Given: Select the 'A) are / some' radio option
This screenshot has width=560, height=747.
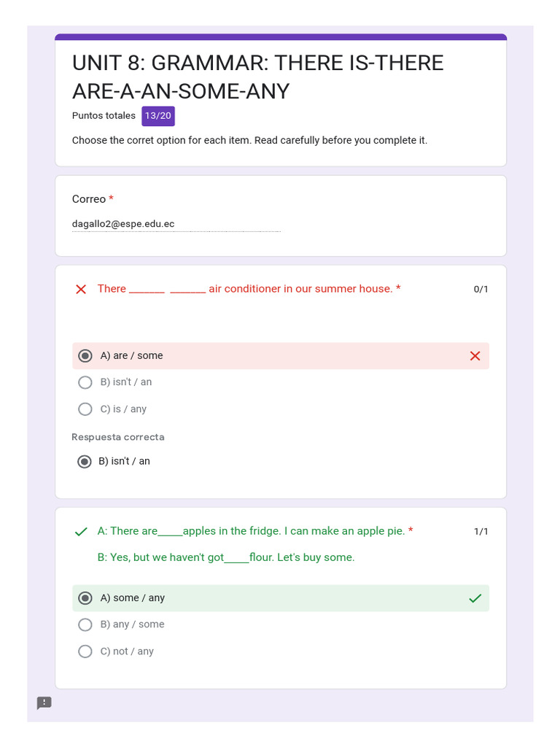Looking at the screenshot, I should (85, 356).
